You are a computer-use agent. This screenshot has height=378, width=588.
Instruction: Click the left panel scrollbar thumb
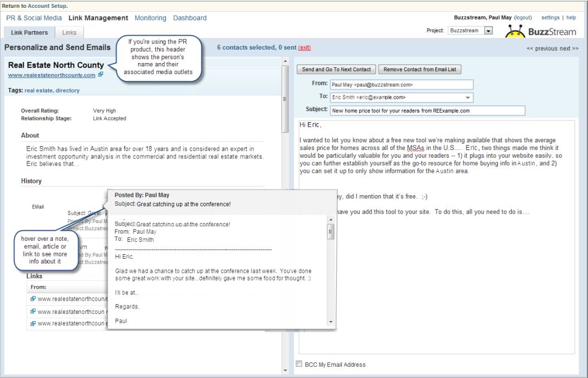click(285, 99)
